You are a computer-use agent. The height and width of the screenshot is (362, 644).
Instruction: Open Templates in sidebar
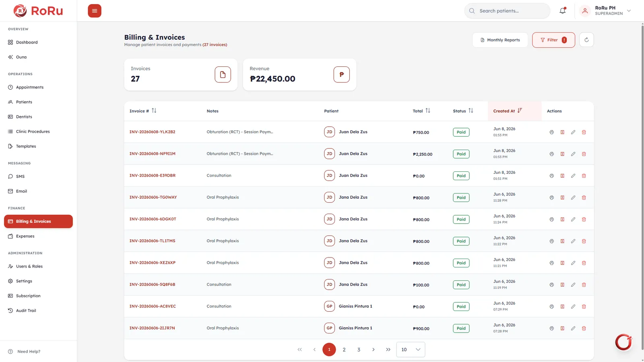38,146
